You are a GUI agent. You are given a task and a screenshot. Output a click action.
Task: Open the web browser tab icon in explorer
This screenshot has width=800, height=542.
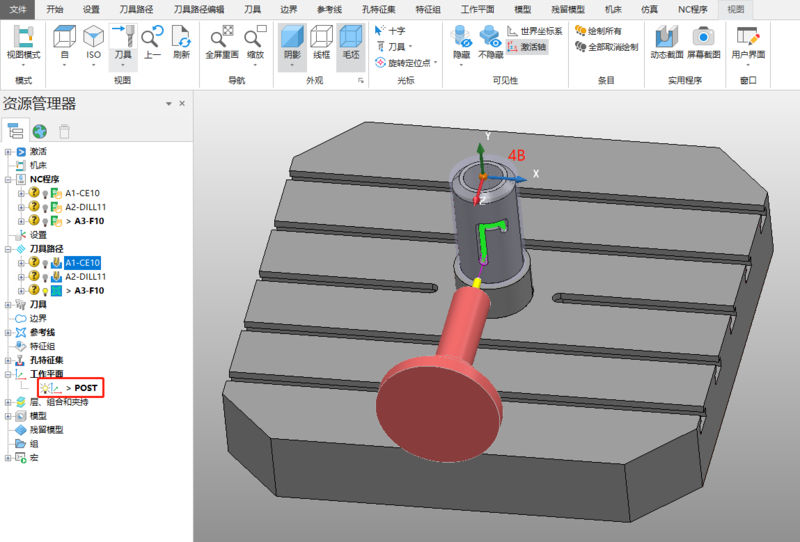point(40,131)
